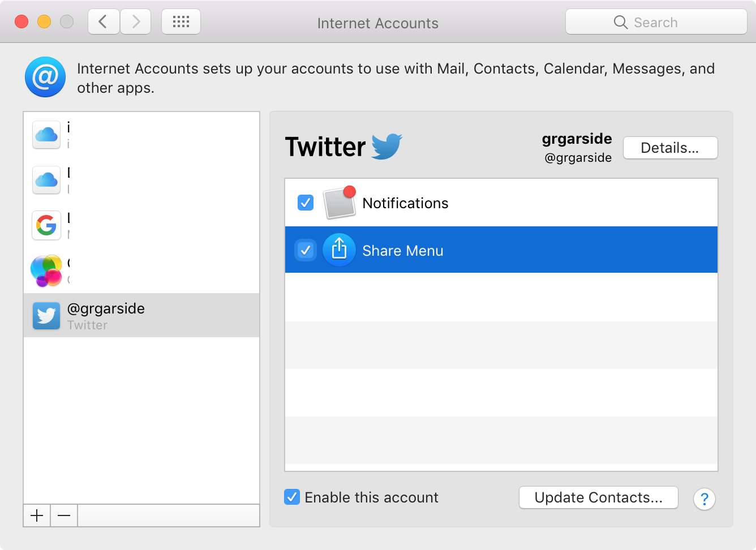Click the grgarside bold account name
Image resolution: width=756 pixels, height=550 pixels.
(577, 139)
